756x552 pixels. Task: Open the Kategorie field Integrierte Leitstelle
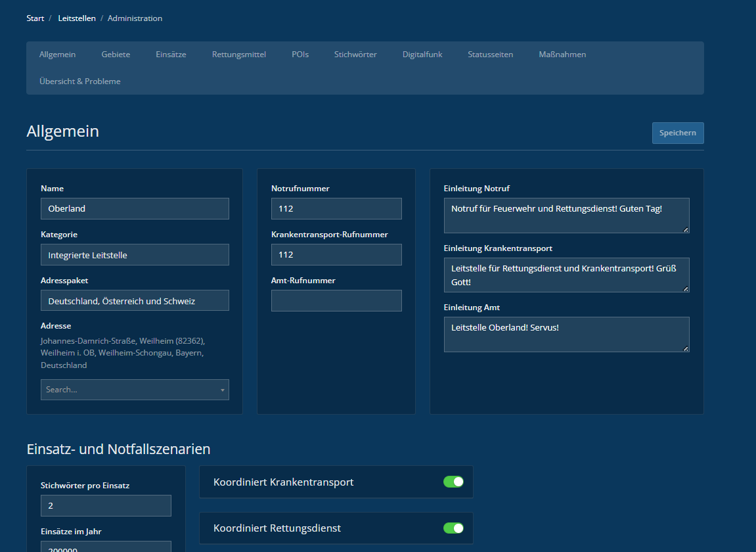tap(135, 254)
